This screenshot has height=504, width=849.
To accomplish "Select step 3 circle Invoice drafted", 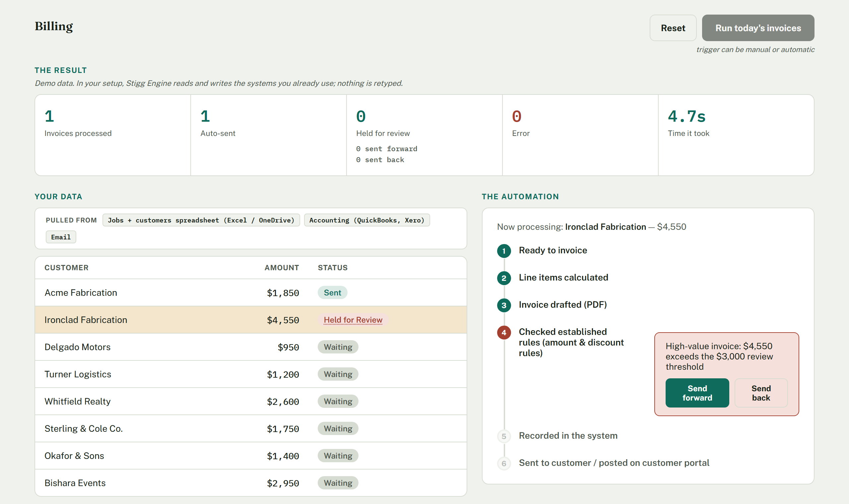I will tap(504, 305).
